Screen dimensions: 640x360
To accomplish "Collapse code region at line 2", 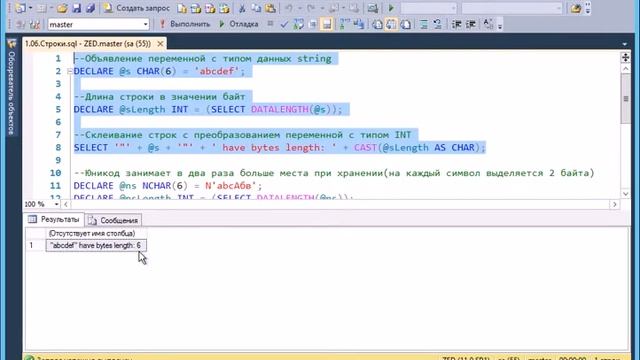I will coord(70,71).
